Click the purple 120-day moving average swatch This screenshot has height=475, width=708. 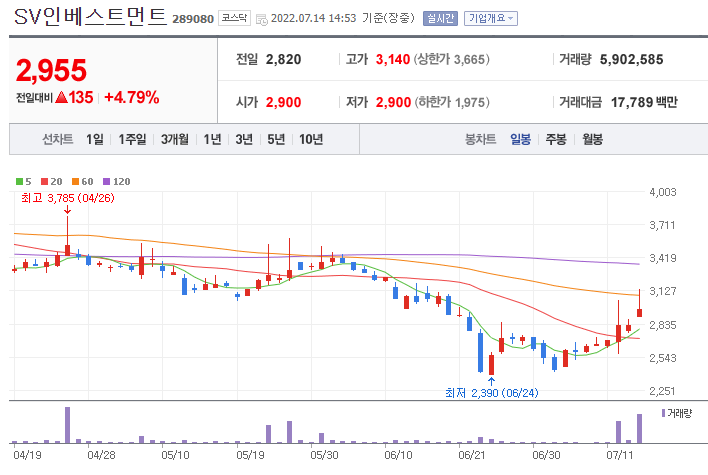tap(107, 182)
